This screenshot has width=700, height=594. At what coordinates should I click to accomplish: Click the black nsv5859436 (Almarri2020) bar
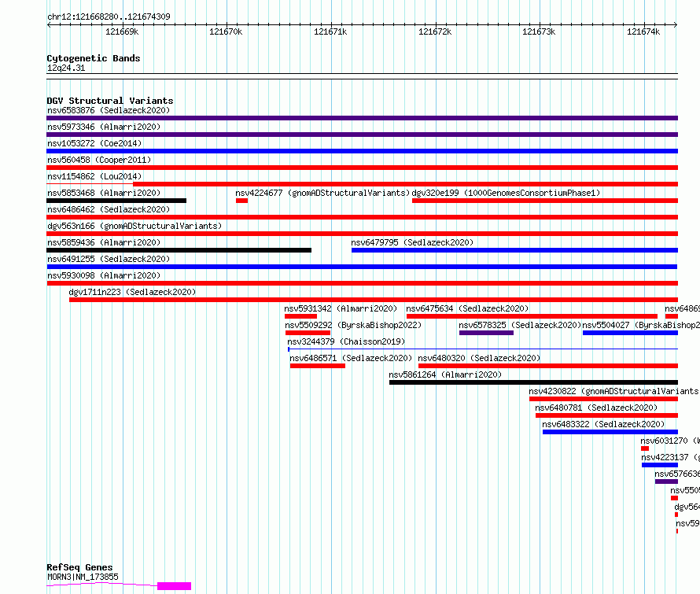click(x=179, y=250)
